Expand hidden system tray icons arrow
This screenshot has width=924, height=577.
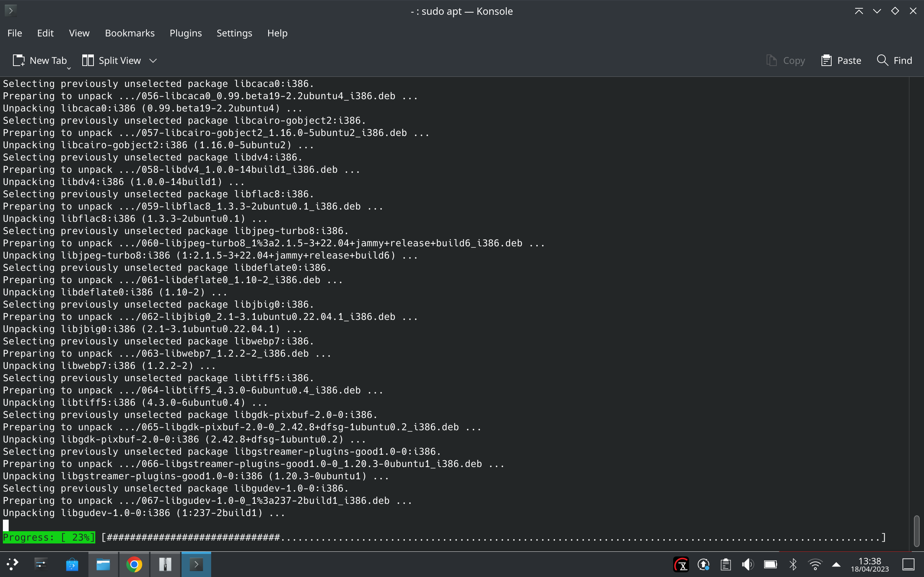[836, 564]
